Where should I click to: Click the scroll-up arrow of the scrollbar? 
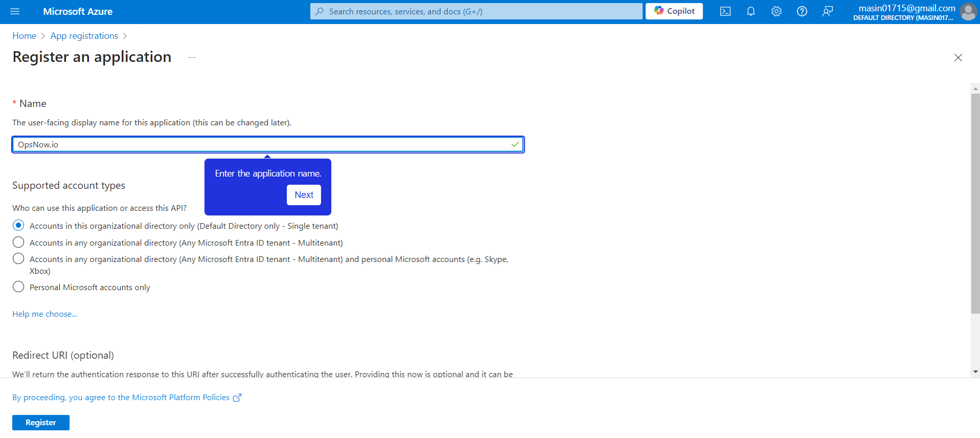(975, 89)
